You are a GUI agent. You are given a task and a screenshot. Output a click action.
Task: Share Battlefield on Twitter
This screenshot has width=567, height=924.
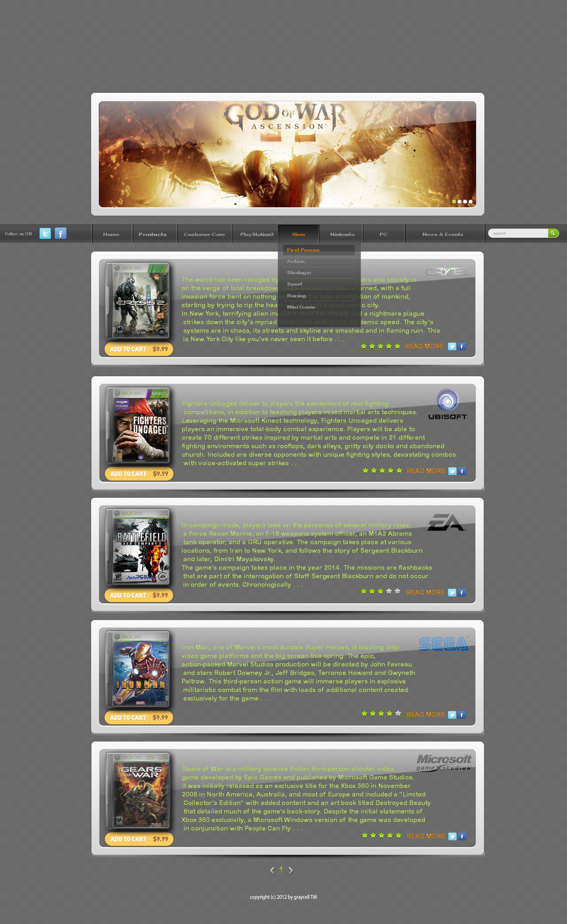[452, 593]
